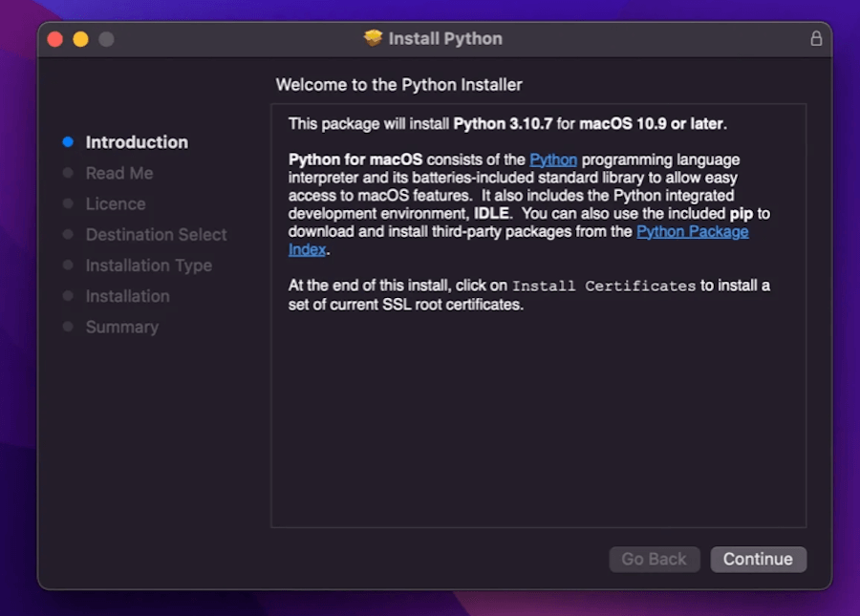Select the Read Me step
860x616 pixels.
tap(119, 173)
